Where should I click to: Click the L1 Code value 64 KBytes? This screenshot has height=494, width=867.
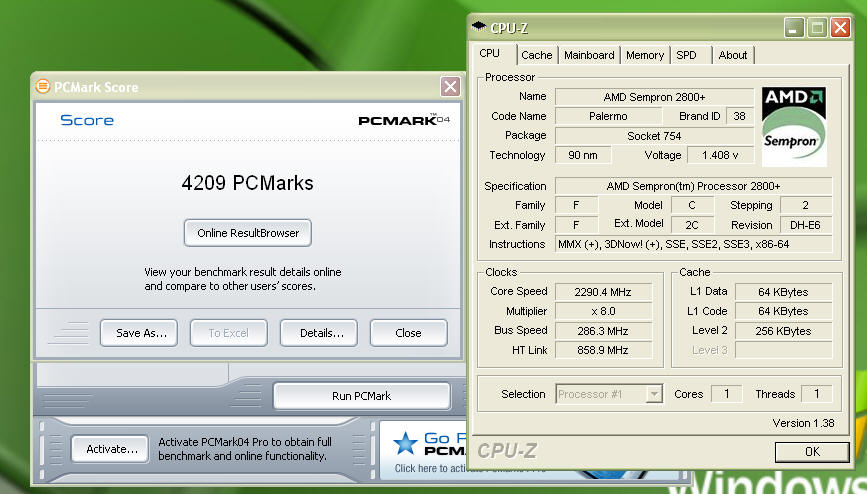[783, 311]
